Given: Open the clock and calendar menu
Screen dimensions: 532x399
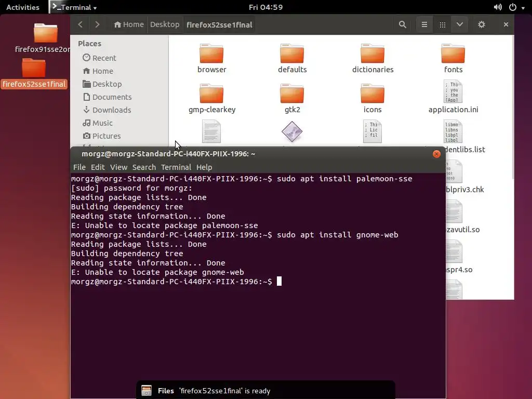Looking at the screenshot, I should tap(265, 7).
